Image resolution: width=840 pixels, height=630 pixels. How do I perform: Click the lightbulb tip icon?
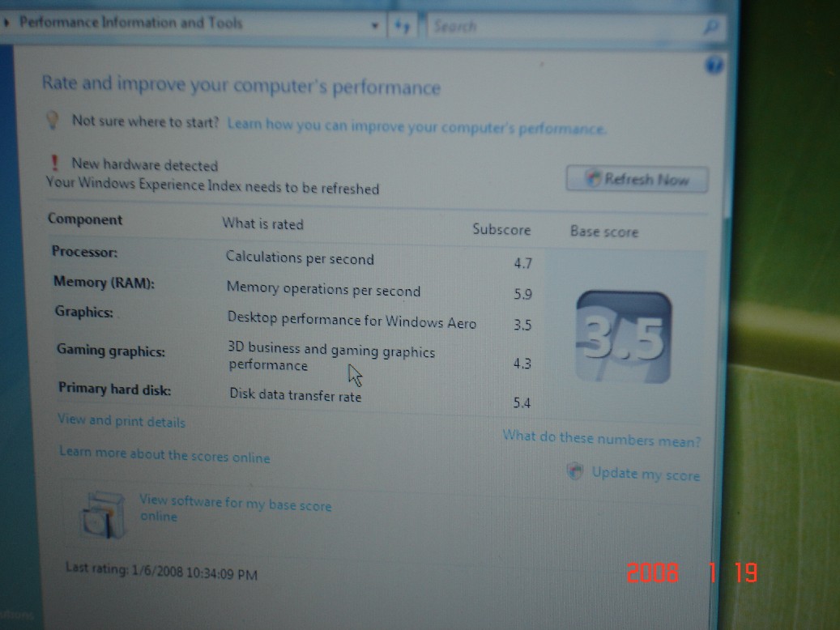(53, 120)
